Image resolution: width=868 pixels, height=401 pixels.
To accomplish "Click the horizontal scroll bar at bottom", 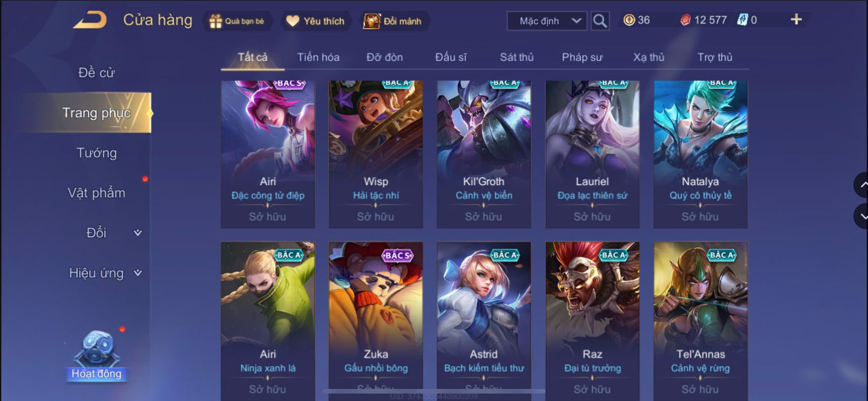I will click(x=434, y=391).
